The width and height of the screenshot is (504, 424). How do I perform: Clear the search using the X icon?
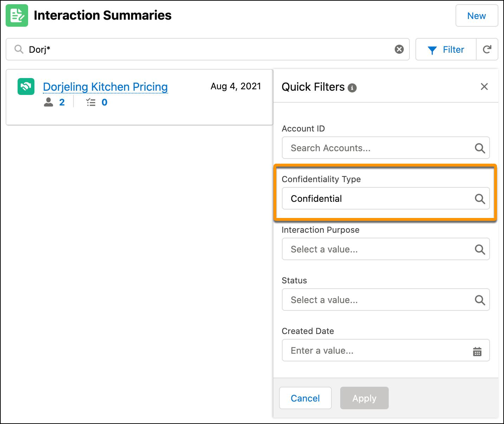tap(399, 49)
